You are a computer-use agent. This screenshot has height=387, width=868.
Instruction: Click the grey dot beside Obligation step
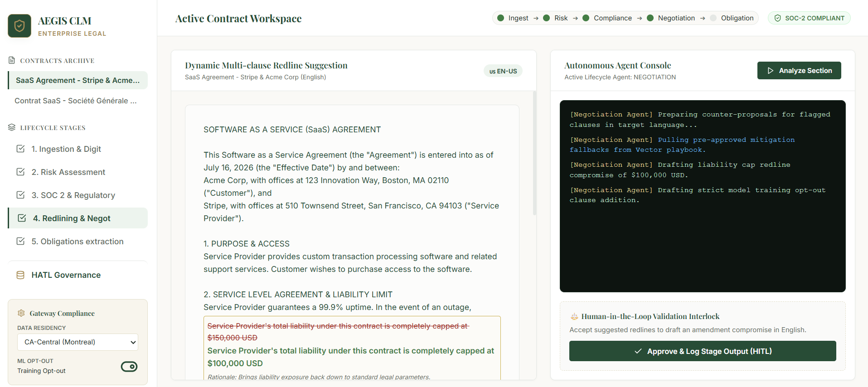pyautogui.click(x=713, y=18)
